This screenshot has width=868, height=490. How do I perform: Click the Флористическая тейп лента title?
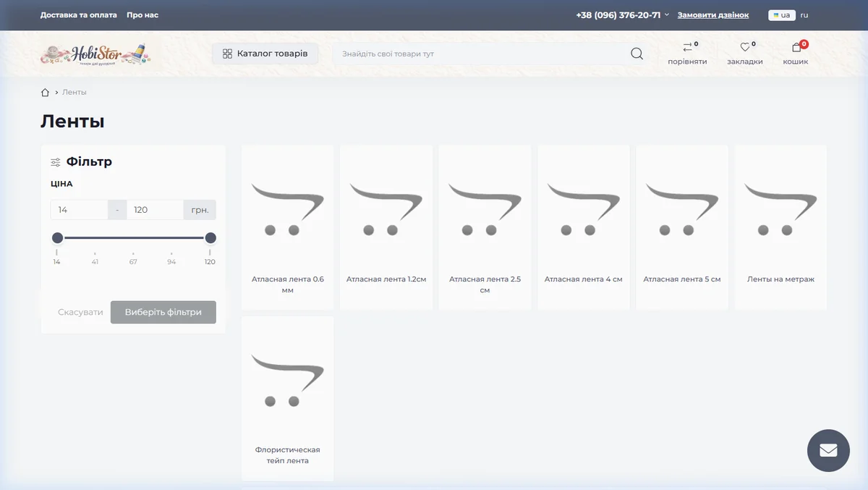point(288,455)
